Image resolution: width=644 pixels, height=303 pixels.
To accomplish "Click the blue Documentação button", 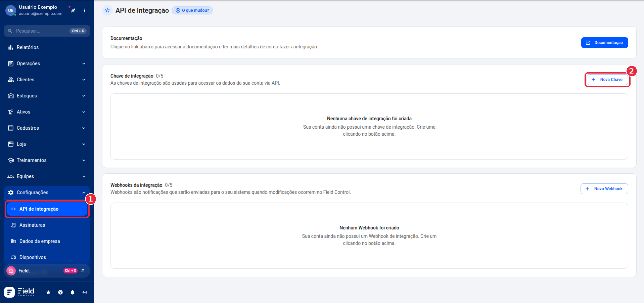I will pyautogui.click(x=604, y=43).
